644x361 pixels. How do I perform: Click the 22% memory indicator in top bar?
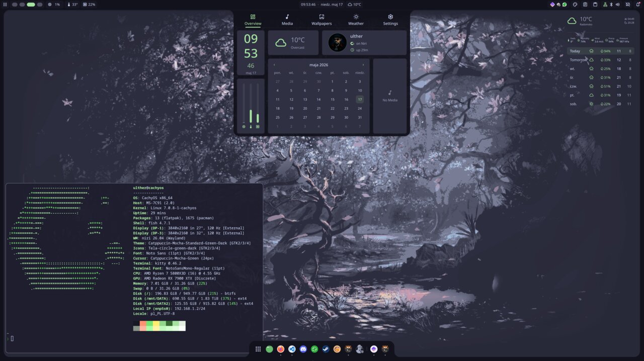89,5
